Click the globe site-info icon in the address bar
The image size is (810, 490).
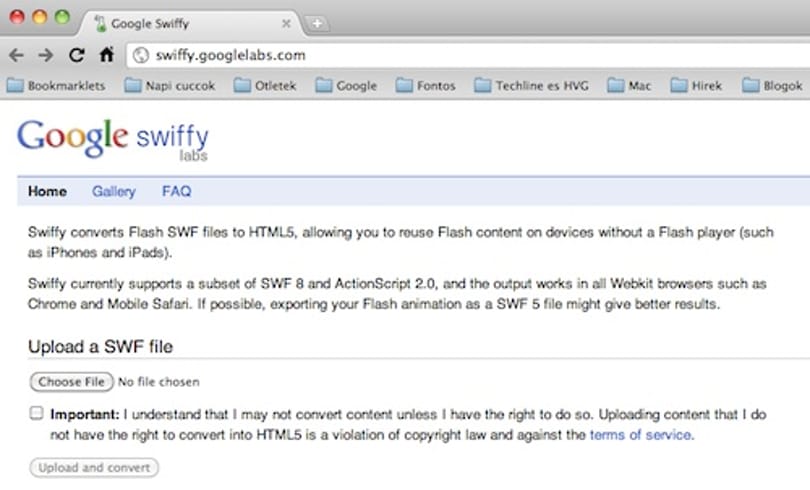click(x=141, y=55)
